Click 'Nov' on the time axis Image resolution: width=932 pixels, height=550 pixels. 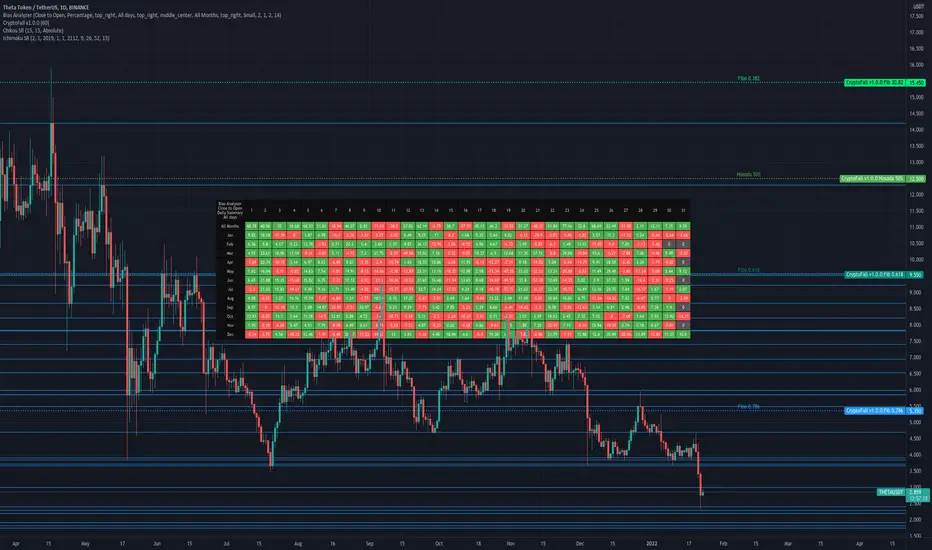pyautogui.click(x=510, y=543)
